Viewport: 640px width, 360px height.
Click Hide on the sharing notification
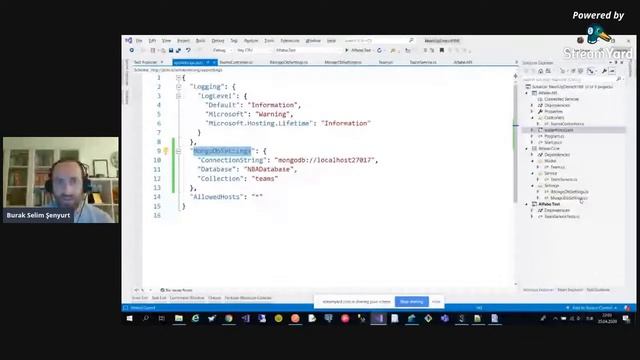436,302
